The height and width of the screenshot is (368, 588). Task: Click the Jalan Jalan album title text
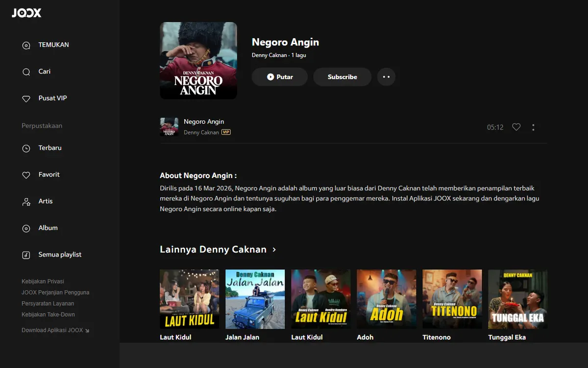[x=242, y=338]
